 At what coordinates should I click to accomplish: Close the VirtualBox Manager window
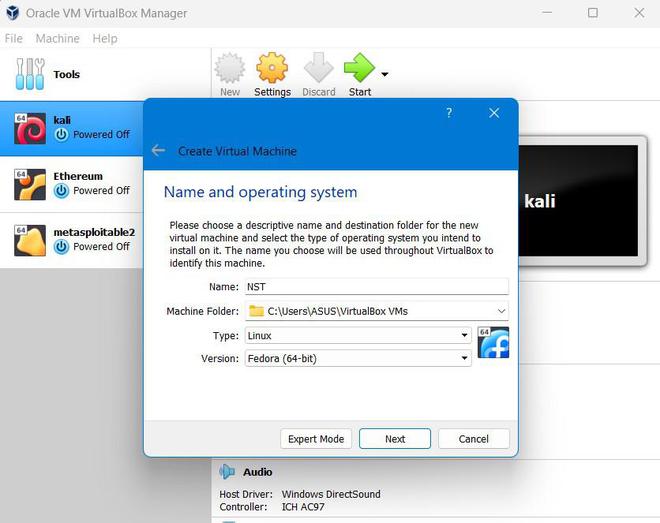639,13
